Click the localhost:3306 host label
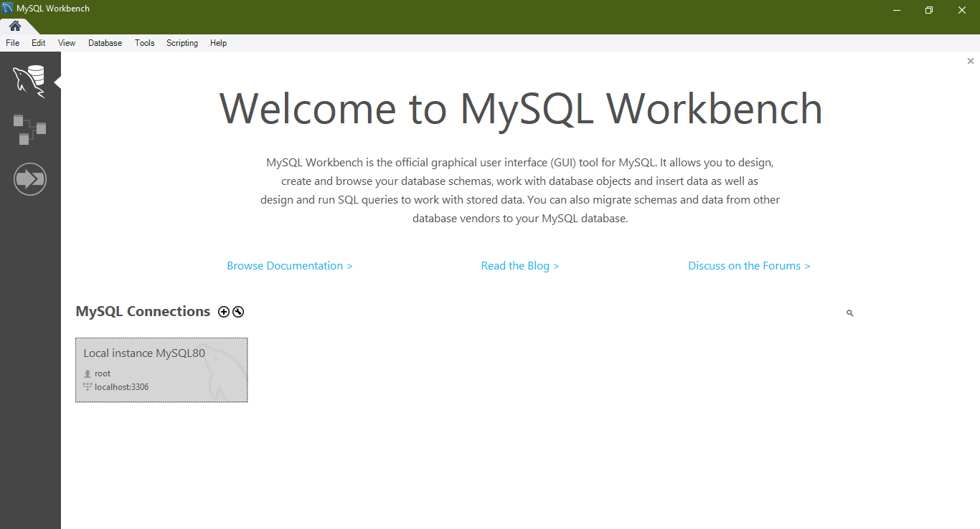 pyautogui.click(x=122, y=387)
